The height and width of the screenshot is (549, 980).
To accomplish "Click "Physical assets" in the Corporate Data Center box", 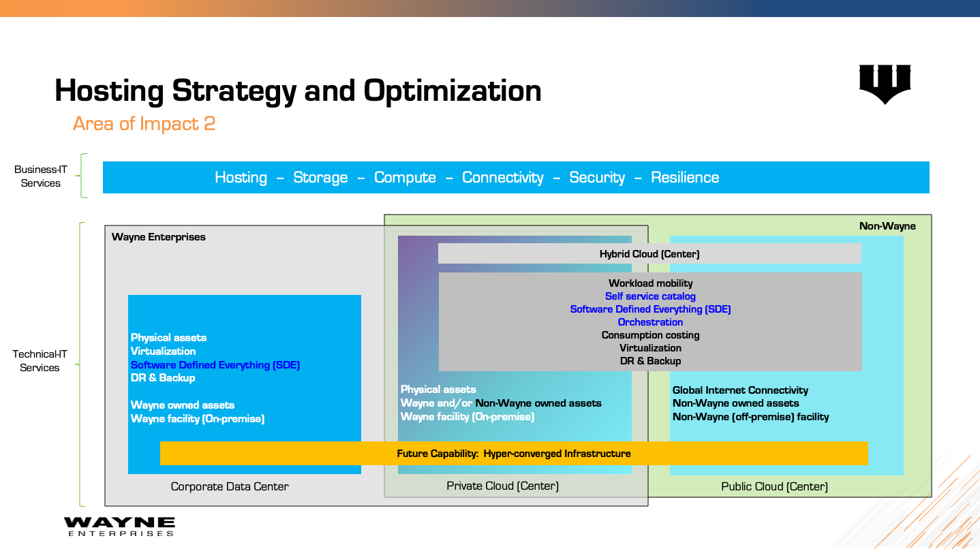I will (168, 338).
